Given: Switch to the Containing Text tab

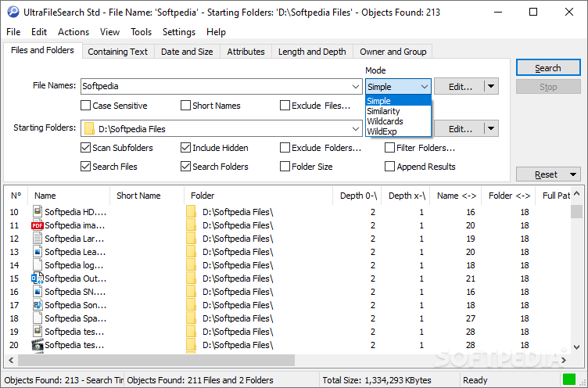Looking at the screenshot, I should click(x=118, y=52).
